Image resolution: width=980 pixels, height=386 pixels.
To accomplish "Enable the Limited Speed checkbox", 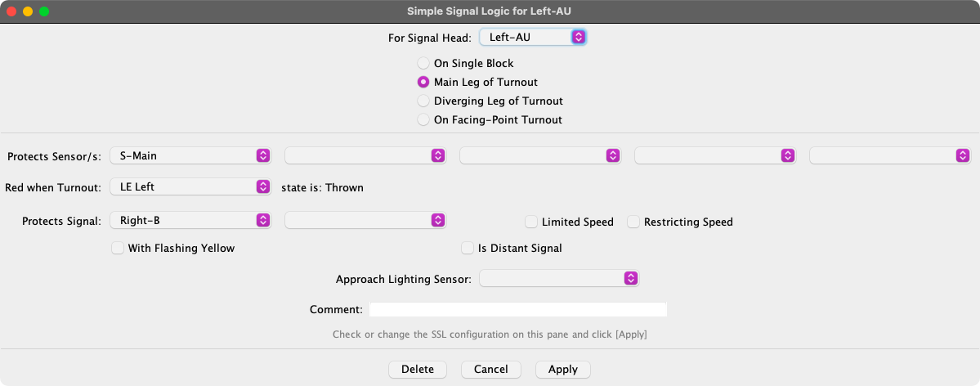I will point(531,222).
